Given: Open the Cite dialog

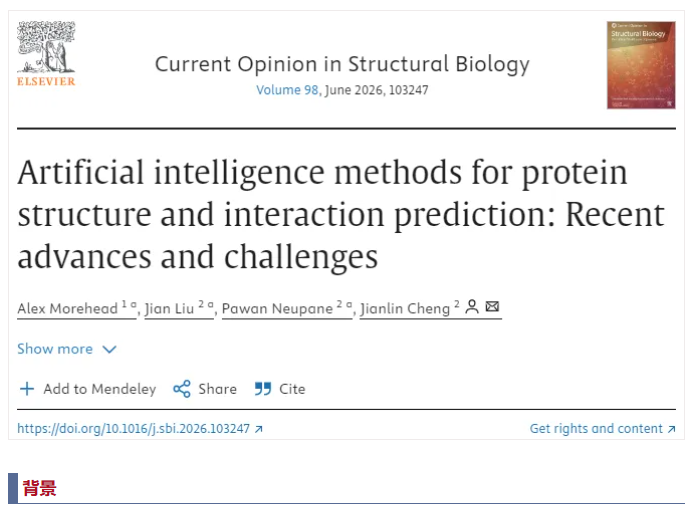Looking at the screenshot, I should [292, 389].
